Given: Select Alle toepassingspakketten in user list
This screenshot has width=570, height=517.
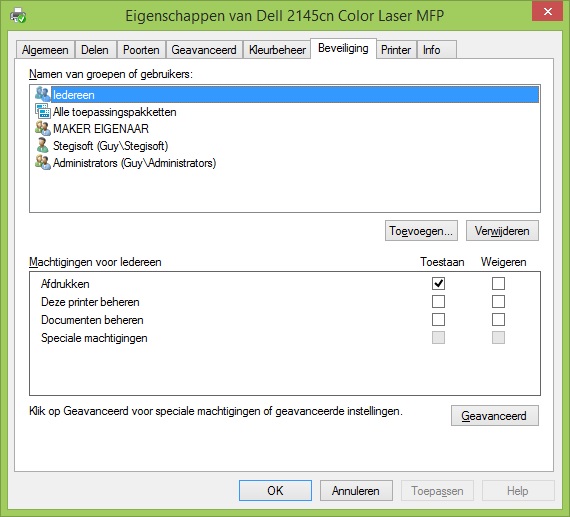Looking at the screenshot, I should point(115,112).
